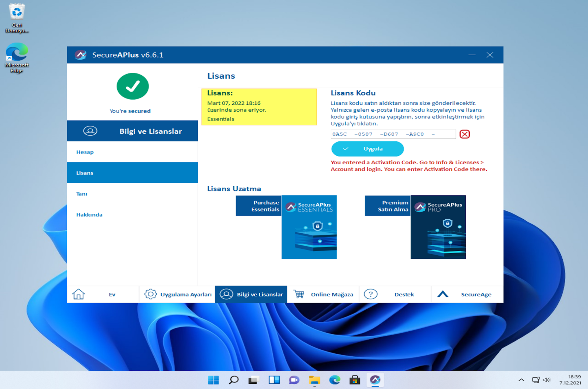Switch to the Bilgi ve Lisanslar bottom tab

(x=251, y=294)
